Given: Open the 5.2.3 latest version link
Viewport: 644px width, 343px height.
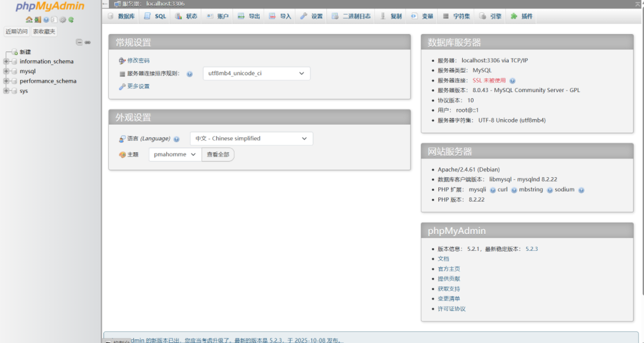Looking at the screenshot, I should point(531,249).
